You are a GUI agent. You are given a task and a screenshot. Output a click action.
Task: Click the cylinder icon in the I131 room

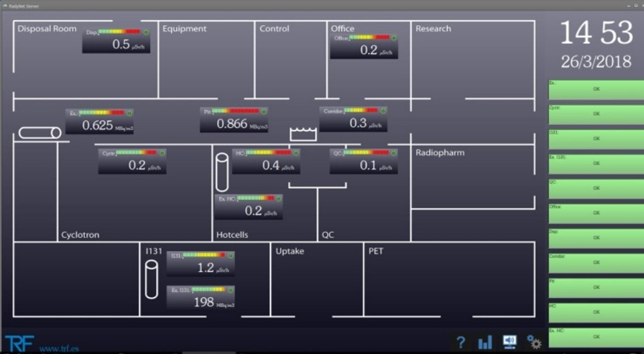click(x=151, y=279)
